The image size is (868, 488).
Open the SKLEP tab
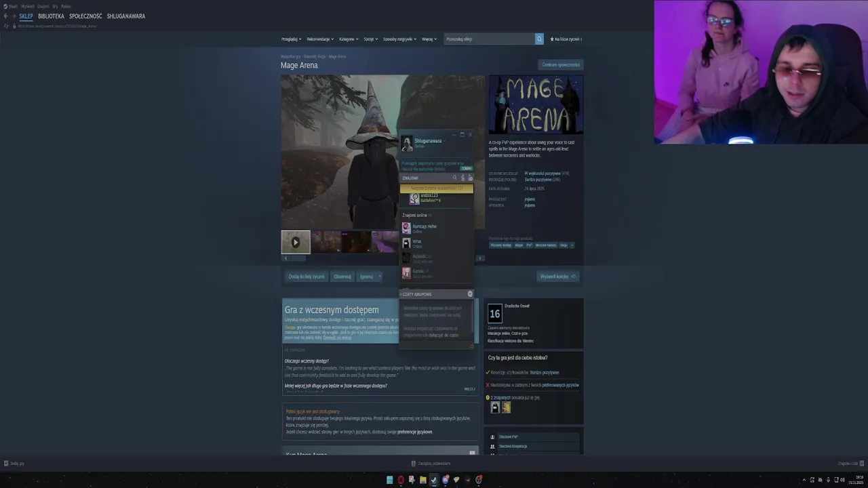pyautogui.click(x=26, y=16)
